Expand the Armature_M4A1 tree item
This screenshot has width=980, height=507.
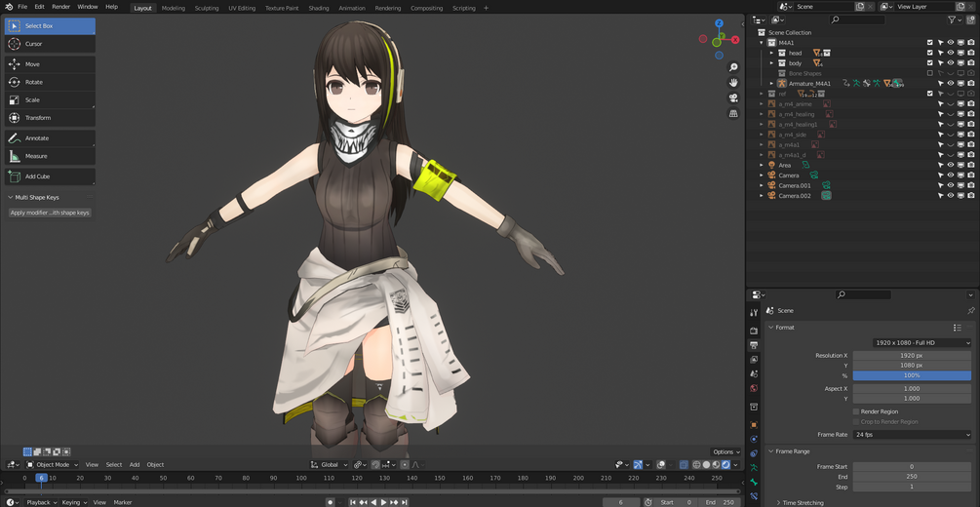click(x=771, y=83)
